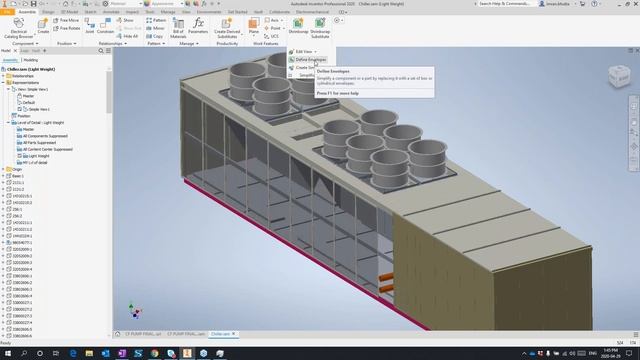Screen dimensions: 640x360
Task: Choose Define Envelopes from the dropdown
Action: click(308, 60)
